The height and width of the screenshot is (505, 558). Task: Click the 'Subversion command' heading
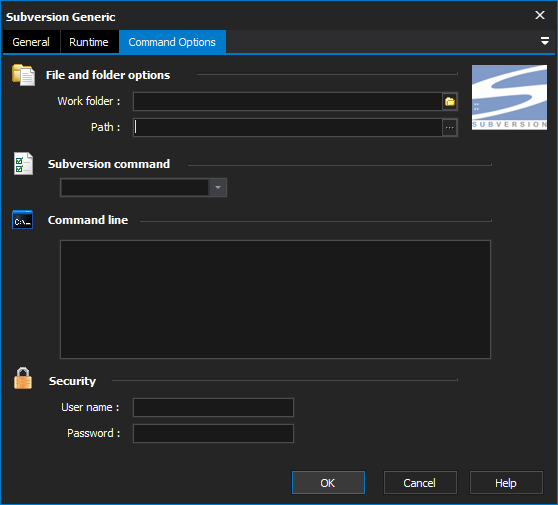point(109,164)
